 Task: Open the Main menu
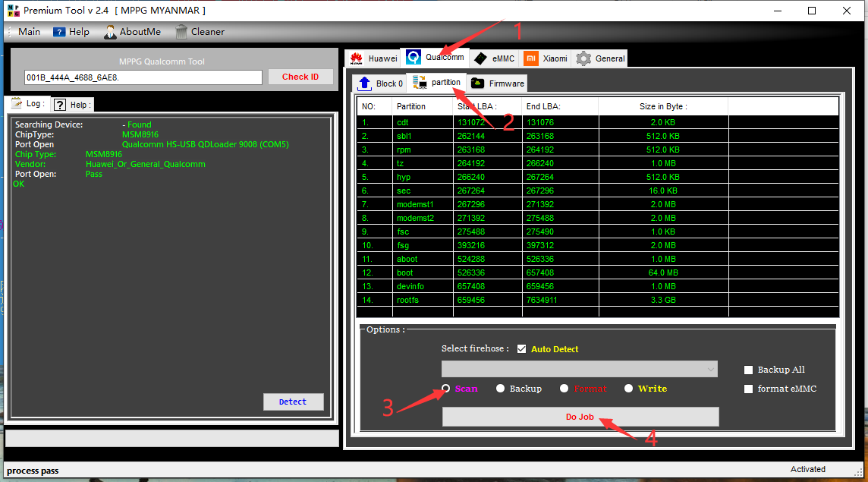coord(29,32)
